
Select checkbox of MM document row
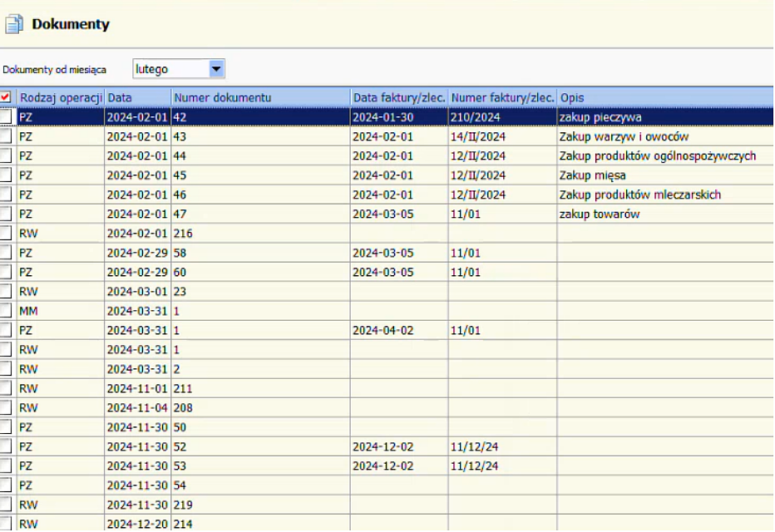click(7, 311)
